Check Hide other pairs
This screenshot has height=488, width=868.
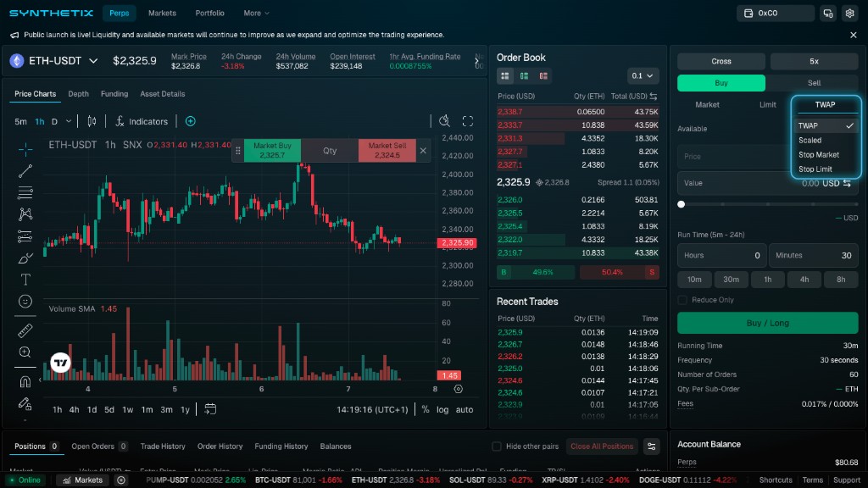point(497,446)
